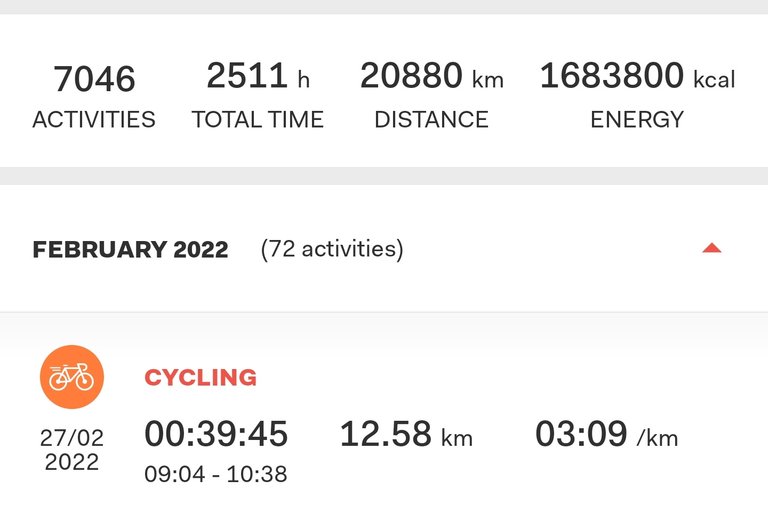The width and height of the screenshot is (768, 518).
Task: Click the km unit beside 20880
Action: point(487,80)
